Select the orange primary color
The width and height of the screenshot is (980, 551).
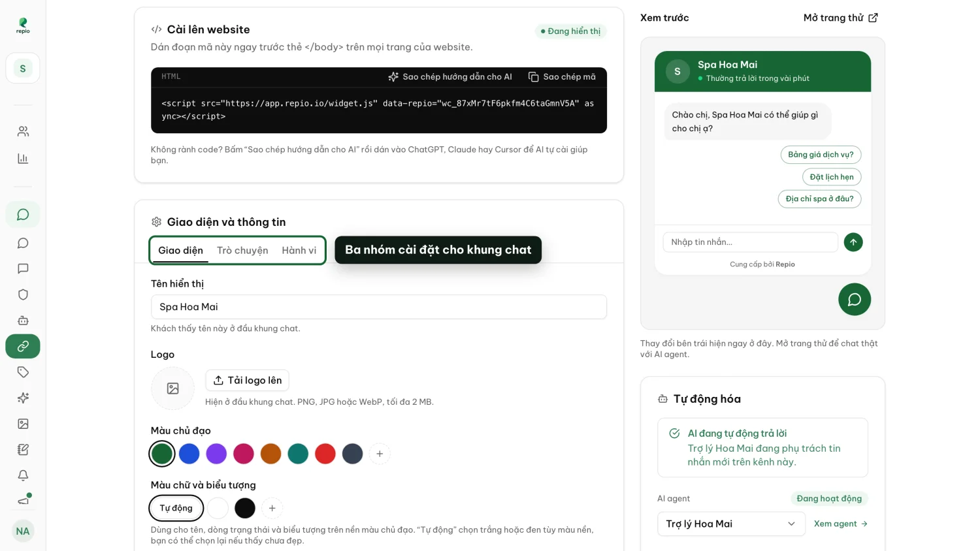270,454
